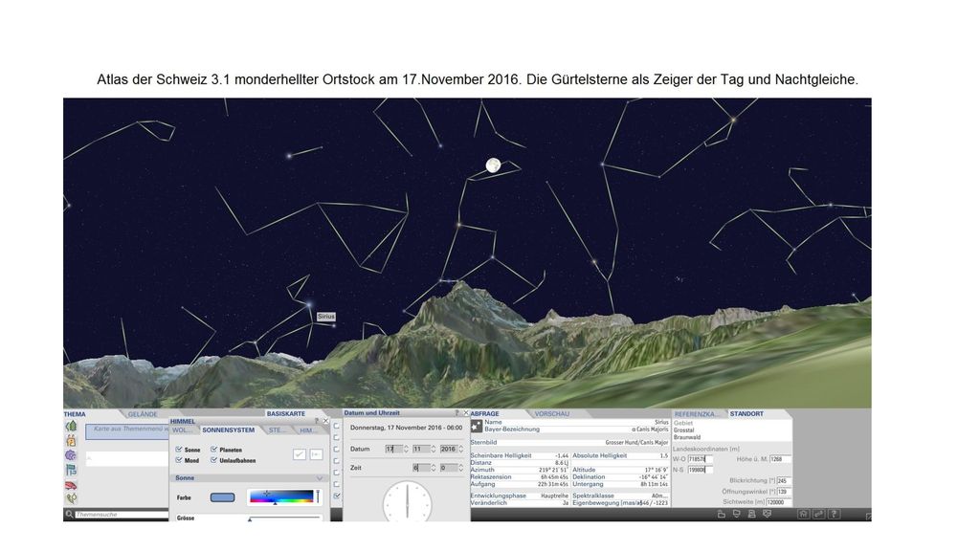Click the Sirius label in the sky
The image size is (980, 551).
click(326, 317)
